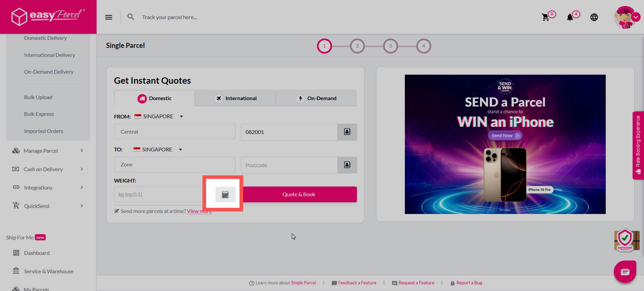This screenshot has width=644, height=291.
Task: Click the QuickSend cart icon
Action: 16,206
